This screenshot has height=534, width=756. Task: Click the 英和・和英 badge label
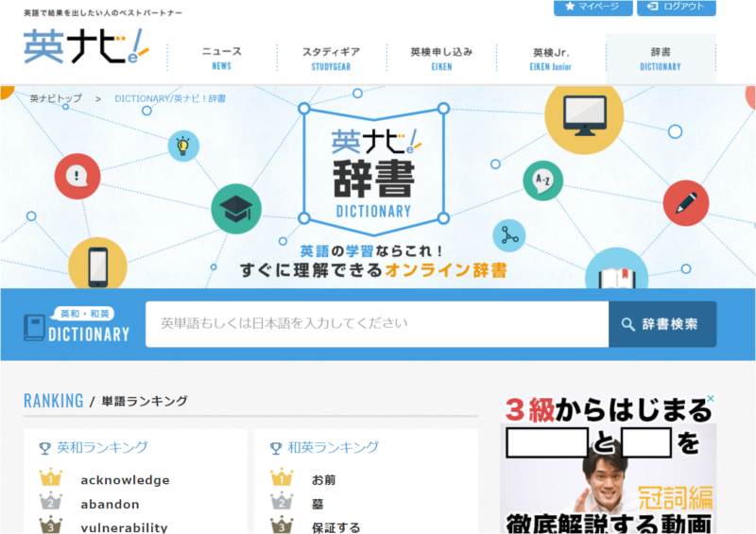pyautogui.click(x=84, y=314)
